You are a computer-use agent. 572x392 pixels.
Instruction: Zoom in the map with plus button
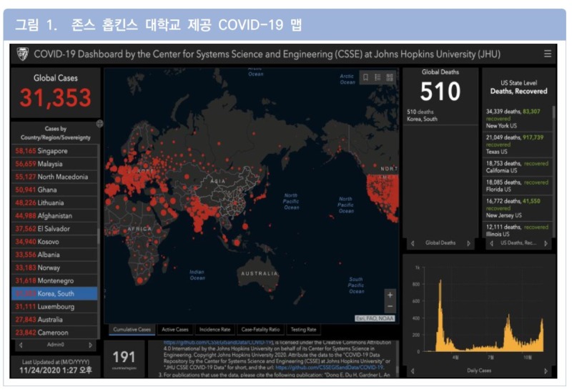(x=390, y=295)
